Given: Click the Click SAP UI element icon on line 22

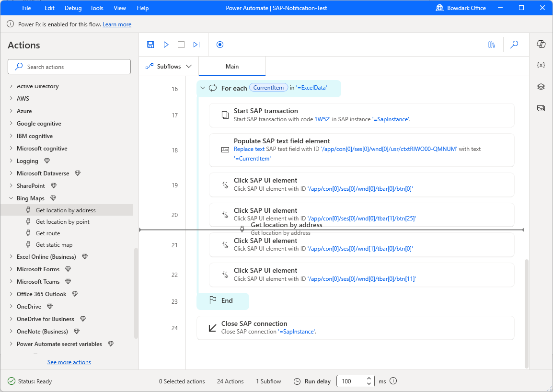Looking at the screenshot, I should pyautogui.click(x=225, y=275).
